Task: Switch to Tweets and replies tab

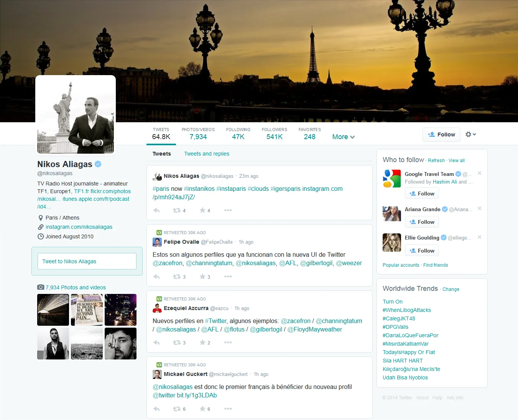Action: click(207, 154)
